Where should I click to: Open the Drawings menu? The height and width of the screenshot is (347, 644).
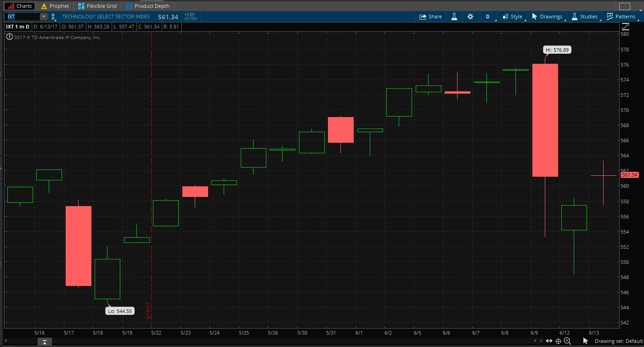(x=547, y=17)
